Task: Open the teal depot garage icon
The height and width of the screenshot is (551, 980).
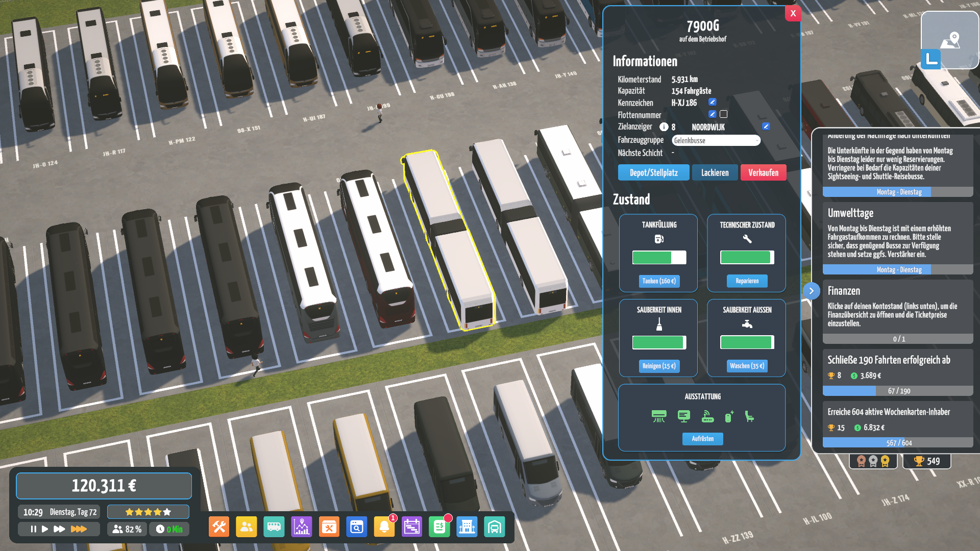Action: (x=495, y=527)
